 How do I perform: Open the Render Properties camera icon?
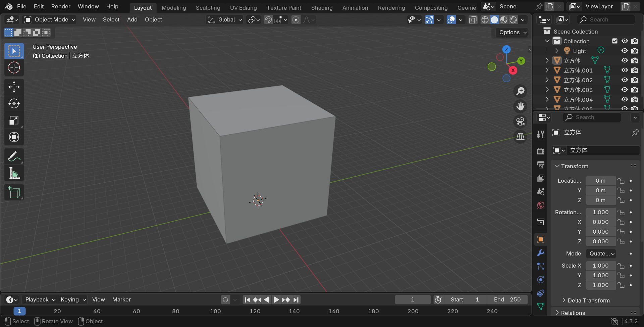tap(540, 151)
